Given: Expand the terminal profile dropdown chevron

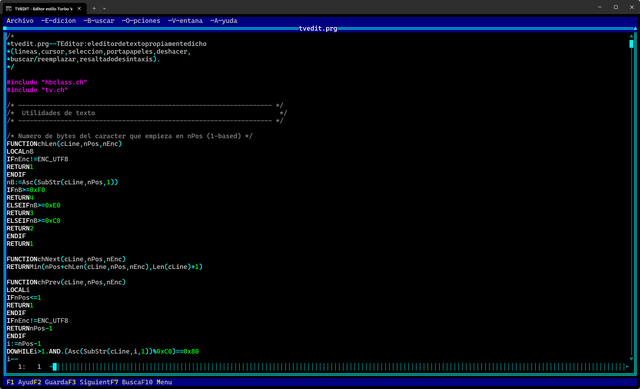Looking at the screenshot, I should click(x=104, y=8).
